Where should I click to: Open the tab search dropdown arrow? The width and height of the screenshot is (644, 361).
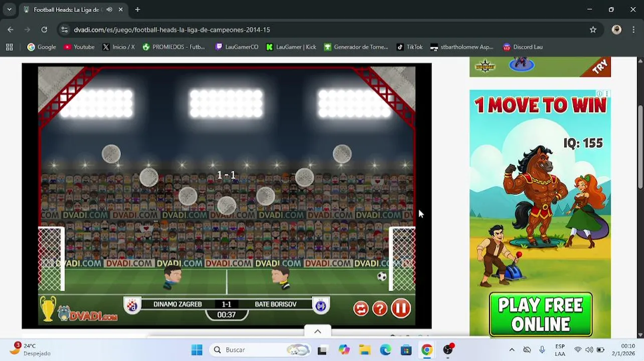tap(9, 10)
